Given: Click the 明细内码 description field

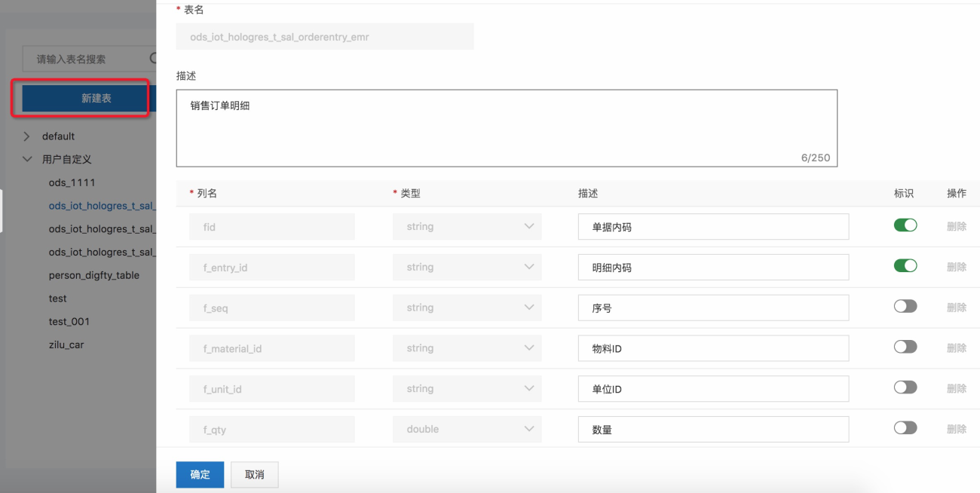Looking at the screenshot, I should [x=713, y=267].
